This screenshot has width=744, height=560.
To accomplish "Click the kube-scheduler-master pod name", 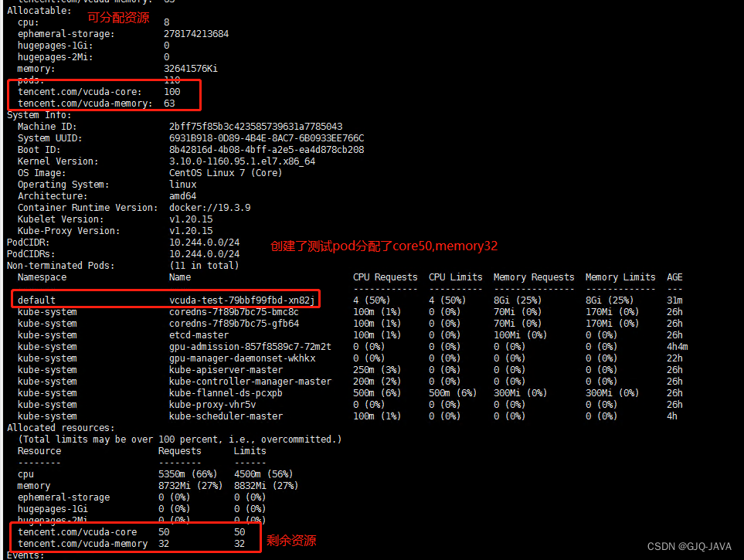I will pos(226,416).
